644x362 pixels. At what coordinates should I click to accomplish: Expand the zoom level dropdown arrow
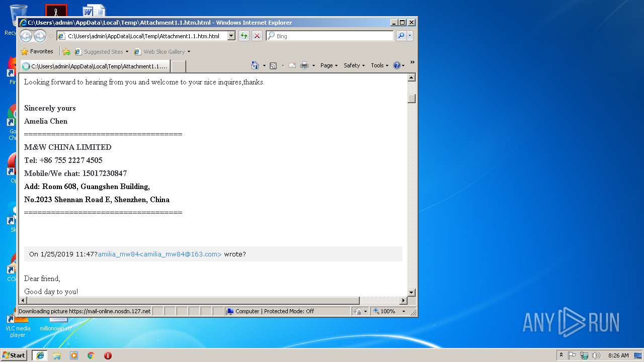click(x=404, y=311)
